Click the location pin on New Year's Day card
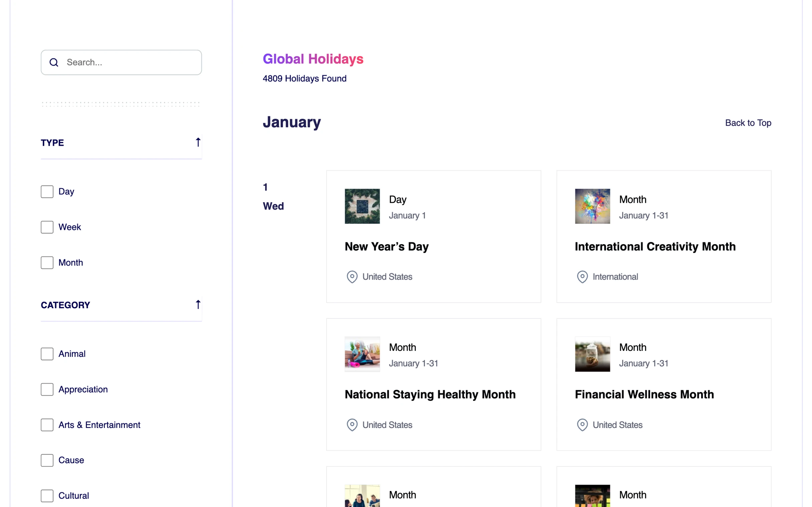Viewport: 812px width, 507px height. point(352,277)
